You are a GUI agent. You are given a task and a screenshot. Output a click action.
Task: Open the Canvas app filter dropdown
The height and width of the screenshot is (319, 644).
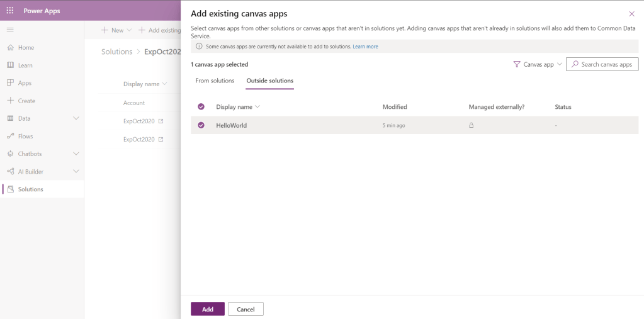(538, 64)
